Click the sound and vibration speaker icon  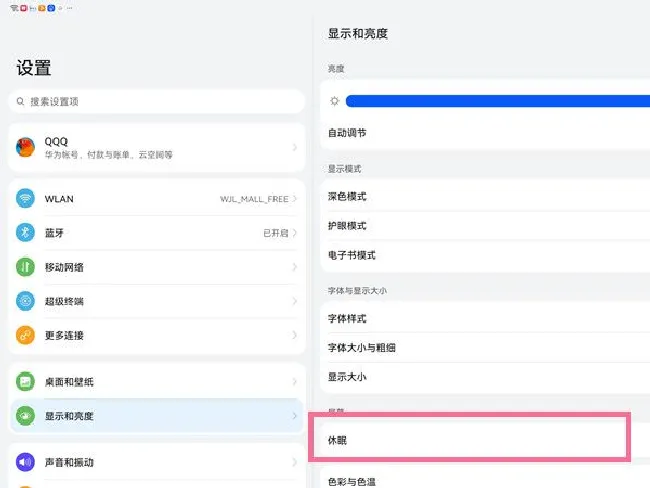coord(25,462)
